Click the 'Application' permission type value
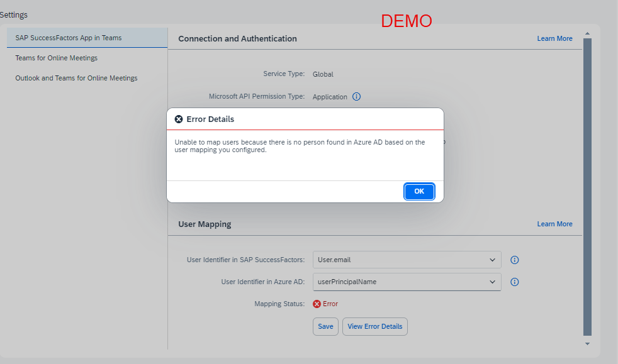Screen dimensions: 618x364 [x=330, y=97]
